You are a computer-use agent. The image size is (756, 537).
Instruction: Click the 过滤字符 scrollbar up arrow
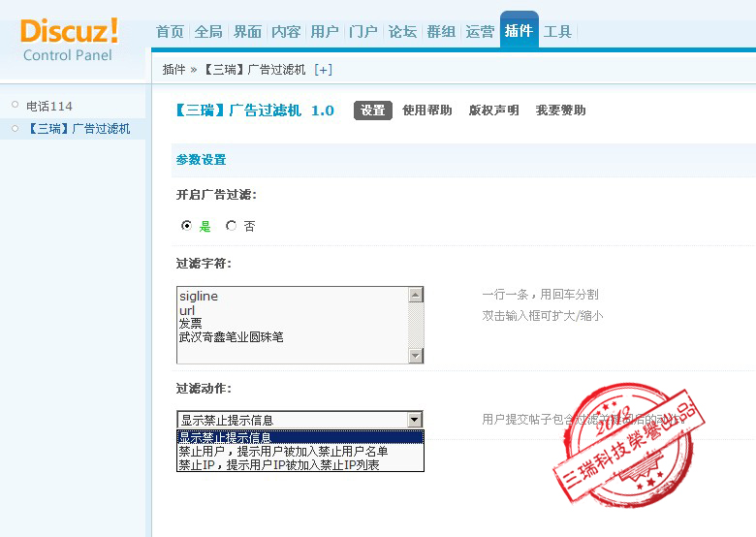(x=416, y=295)
